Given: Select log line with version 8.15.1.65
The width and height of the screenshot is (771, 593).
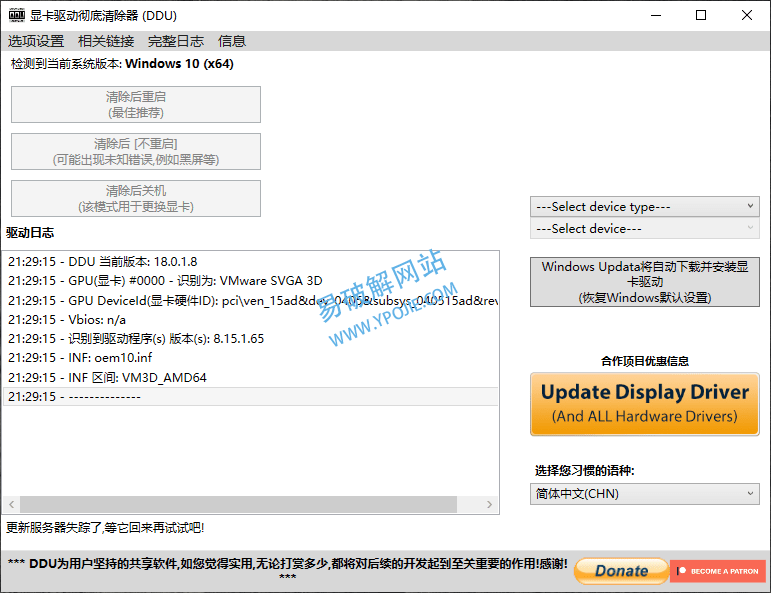Looking at the screenshot, I should (x=251, y=339).
